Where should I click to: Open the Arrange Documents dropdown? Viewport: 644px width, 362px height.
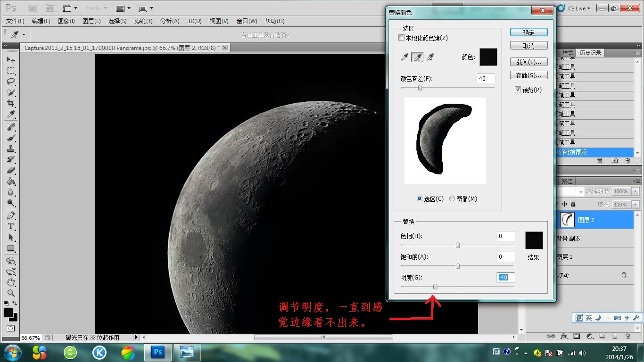coord(124,8)
